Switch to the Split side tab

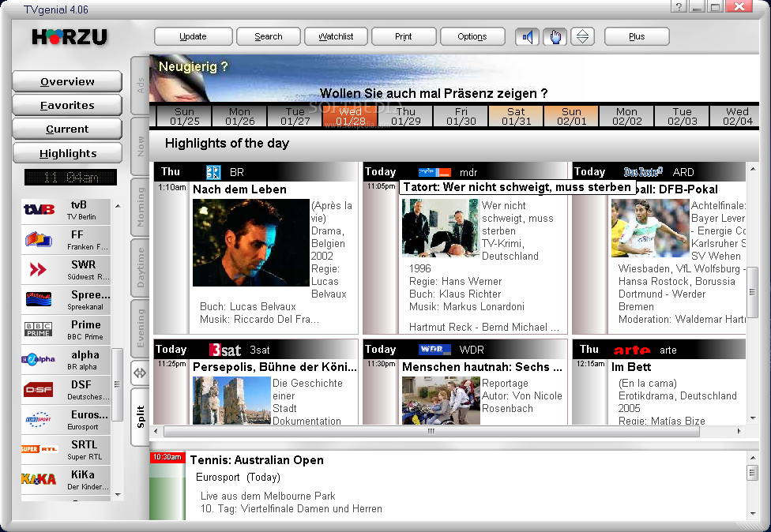(140, 417)
